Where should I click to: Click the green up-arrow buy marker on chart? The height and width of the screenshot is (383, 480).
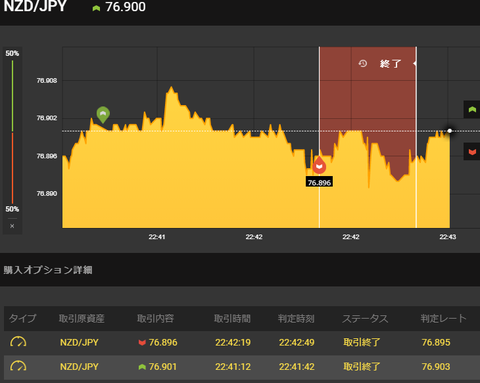[103, 114]
